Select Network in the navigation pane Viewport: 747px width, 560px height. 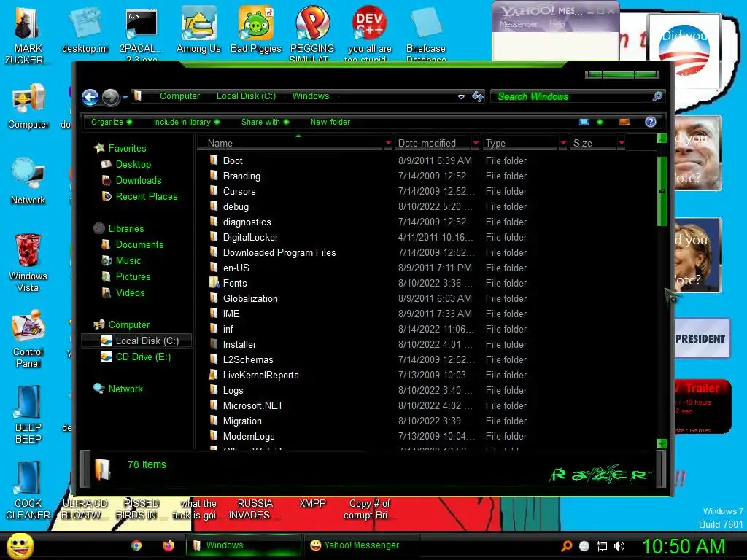(125, 389)
